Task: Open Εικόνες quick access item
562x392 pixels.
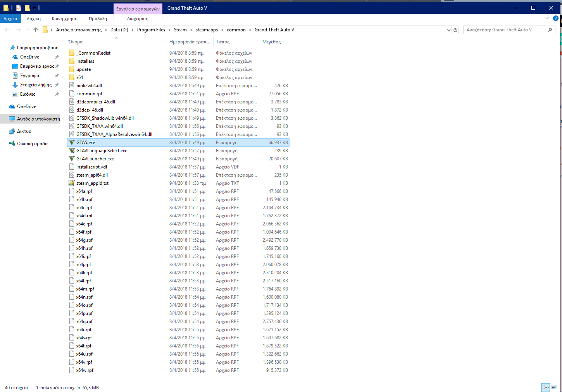Action: coord(24,94)
